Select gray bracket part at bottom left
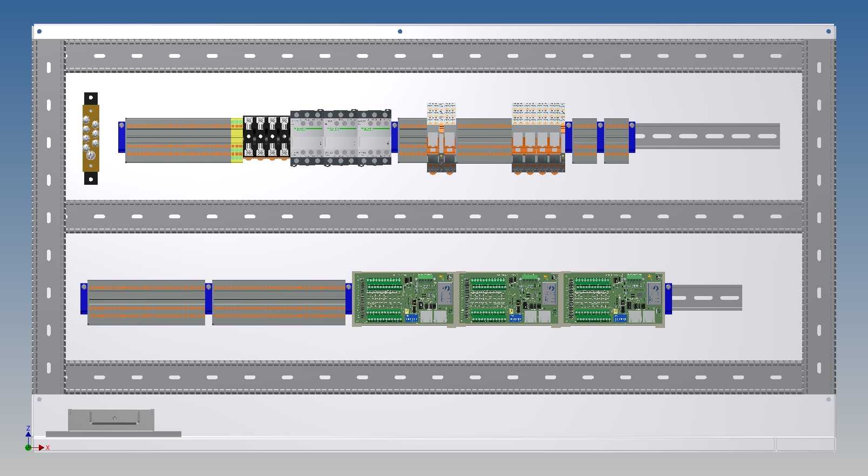This screenshot has width=868, height=476. point(111,420)
